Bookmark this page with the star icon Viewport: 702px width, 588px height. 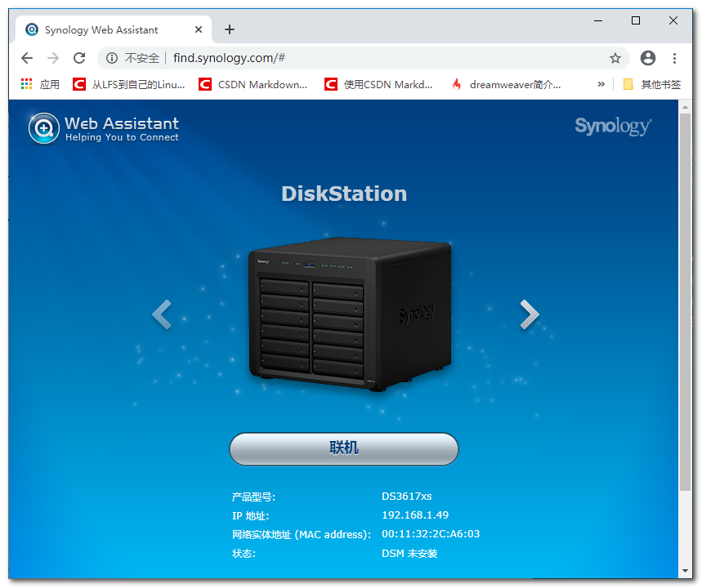pyautogui.click(x=615, y=58)
